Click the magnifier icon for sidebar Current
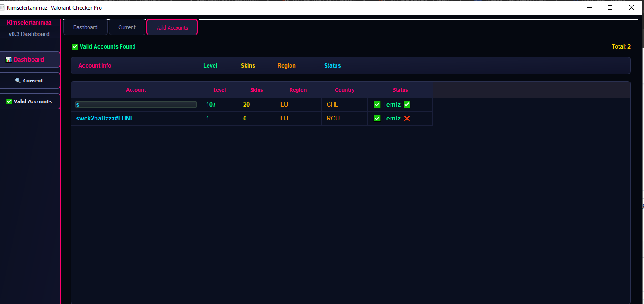This screenshot has width=644, height=304. (18, 81)
